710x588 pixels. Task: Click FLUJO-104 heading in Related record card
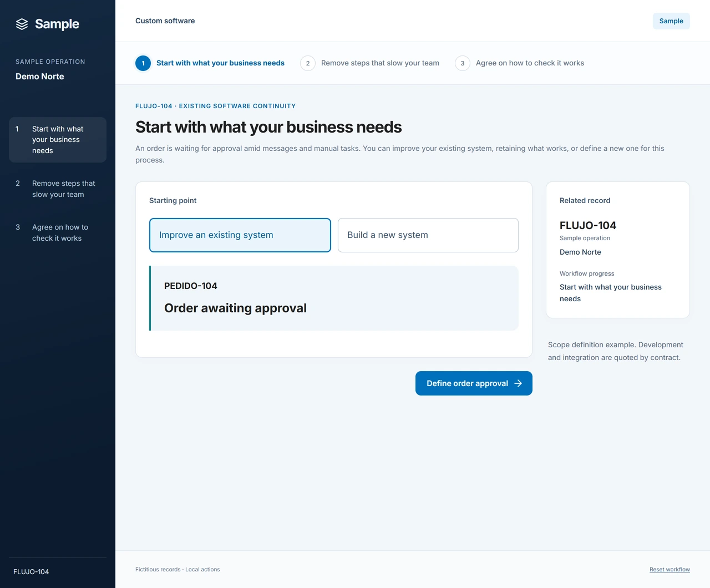588,225
